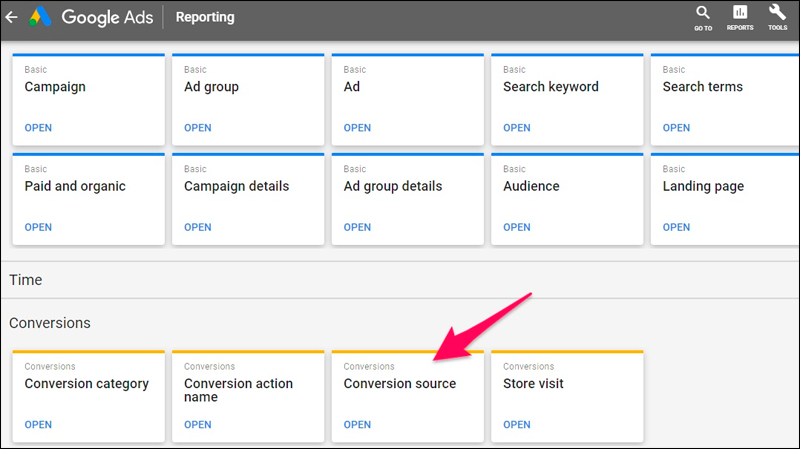The image size is (800, 449).
Task: Click the Ad group details title
Action: point(393,186)
